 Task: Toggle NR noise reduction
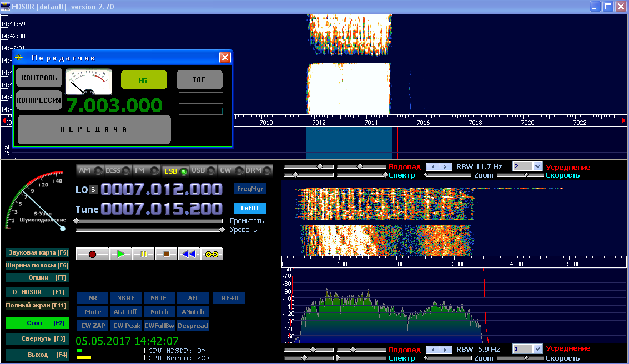(93, 299)
